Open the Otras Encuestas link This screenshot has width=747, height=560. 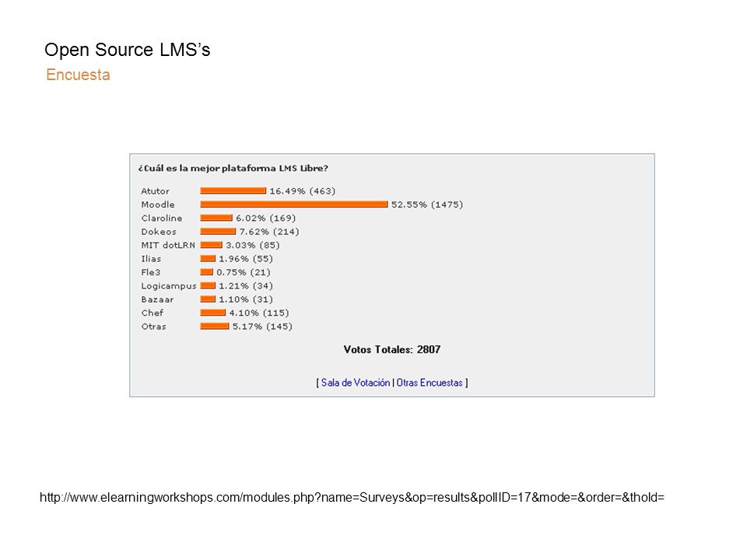[x=430, y=383]
